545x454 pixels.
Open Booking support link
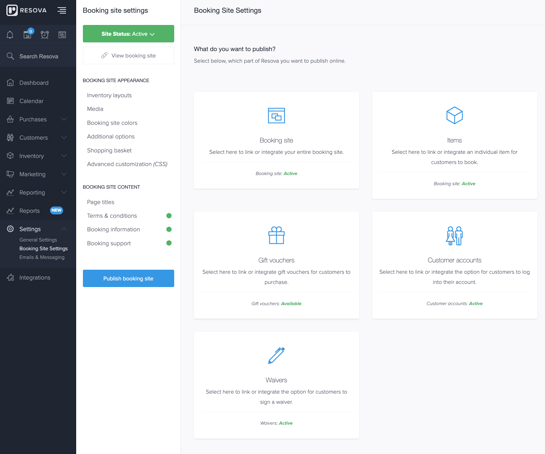[x=109, y=243]
